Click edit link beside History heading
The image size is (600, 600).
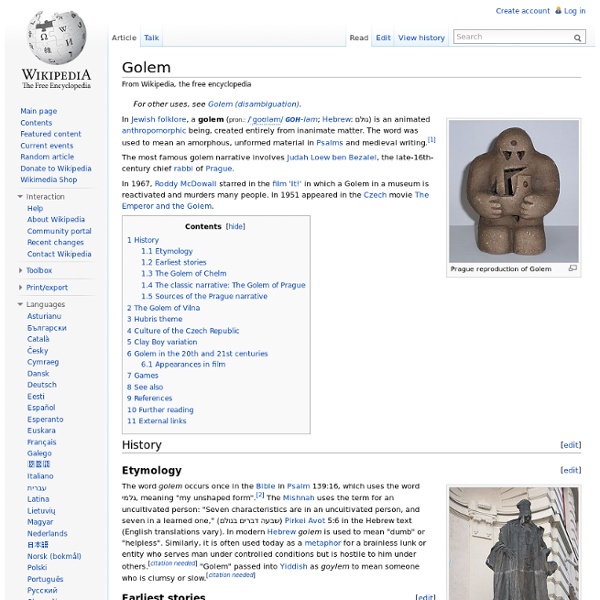(571, 445)
